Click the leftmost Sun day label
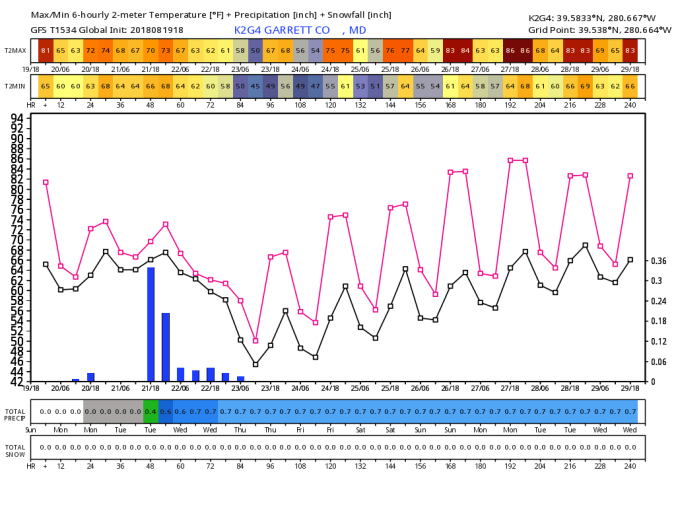The image size is (676, 507). tap(31, 429)
